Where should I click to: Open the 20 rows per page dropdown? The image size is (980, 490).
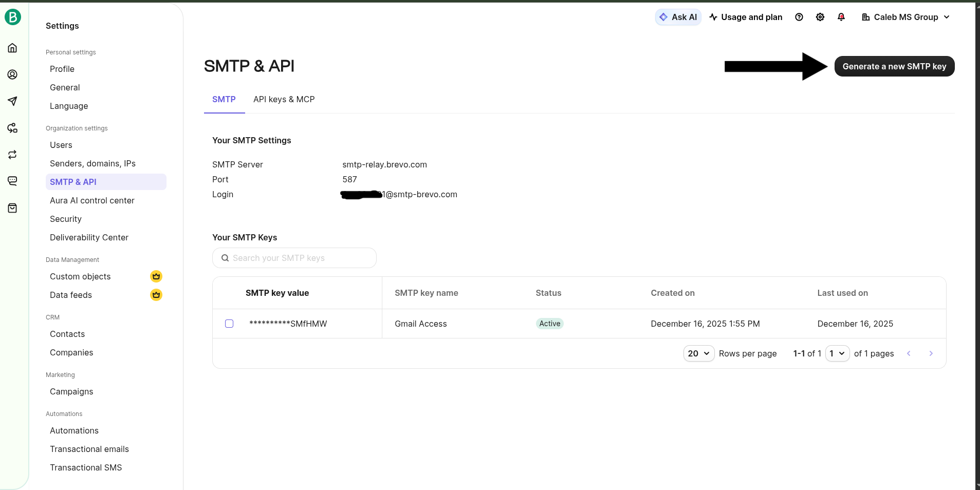click(x=699, y=353)
